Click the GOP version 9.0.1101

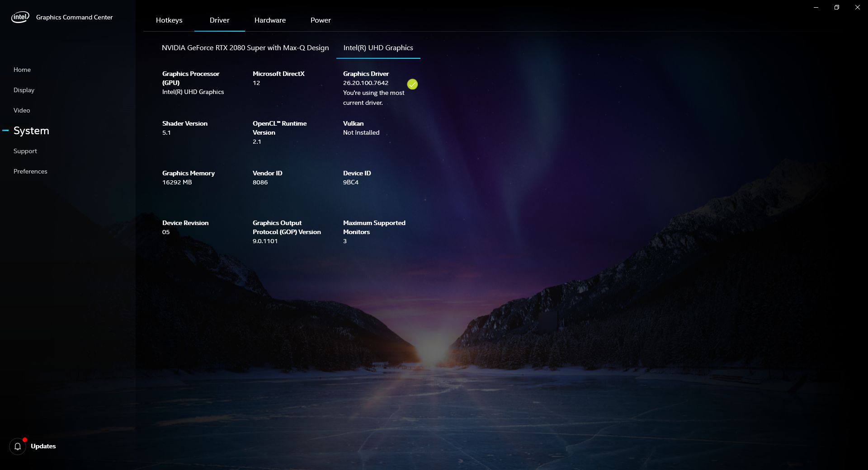click(265, 241)
